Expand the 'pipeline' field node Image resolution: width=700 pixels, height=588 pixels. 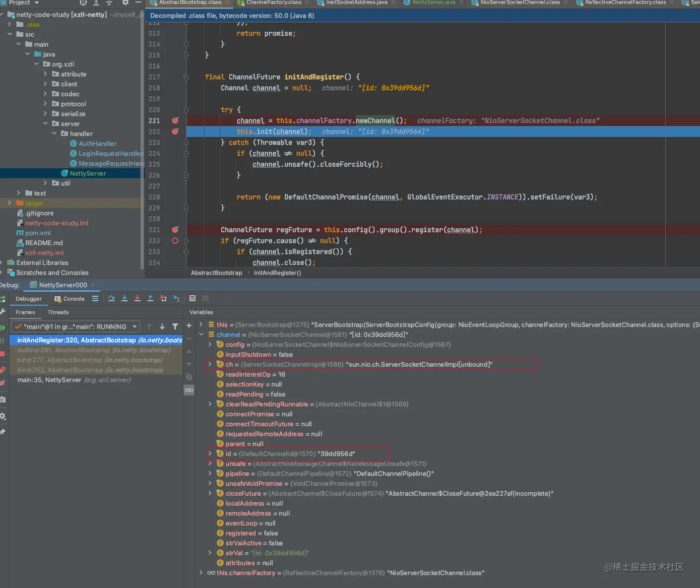tap(210, 473)
